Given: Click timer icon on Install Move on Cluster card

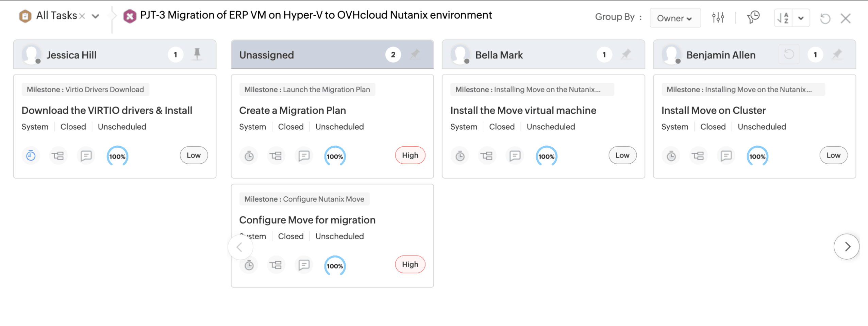Looking at the screenshot, I should tap(671, 156).
